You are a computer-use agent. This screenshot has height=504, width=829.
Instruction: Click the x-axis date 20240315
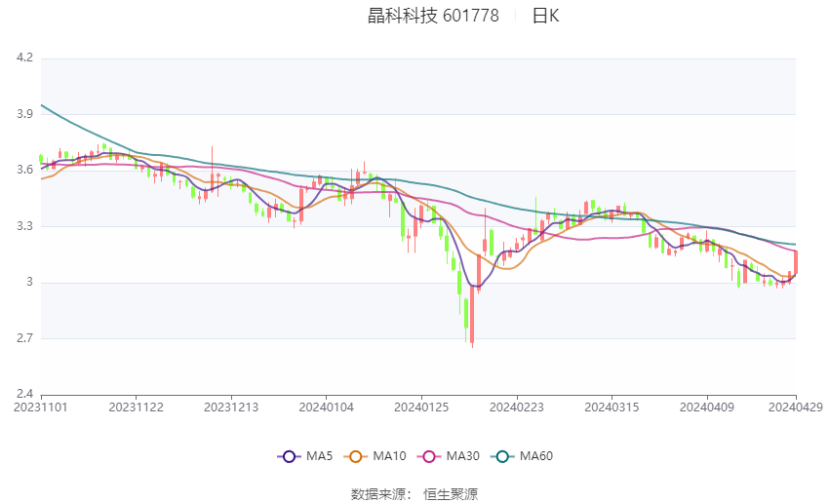click(612, 407)
